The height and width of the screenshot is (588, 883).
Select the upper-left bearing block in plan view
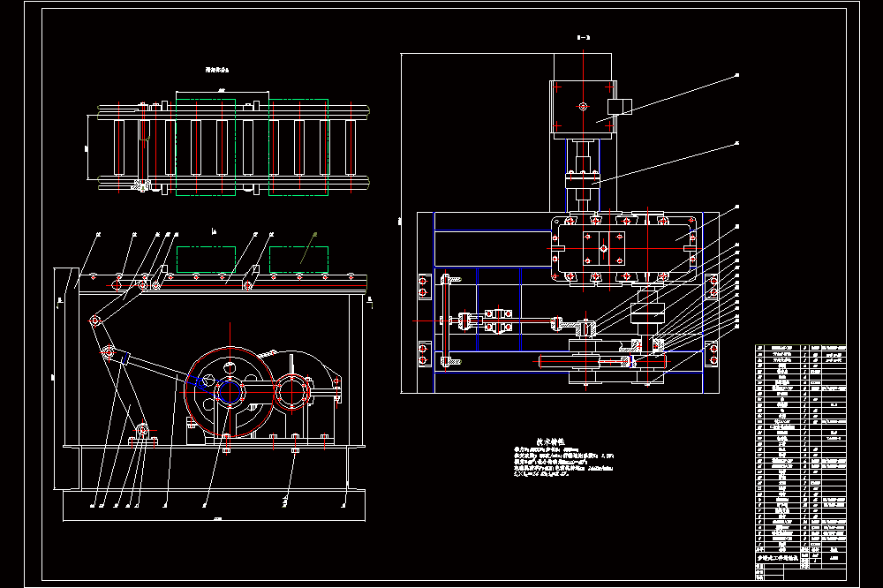[425, 287]
